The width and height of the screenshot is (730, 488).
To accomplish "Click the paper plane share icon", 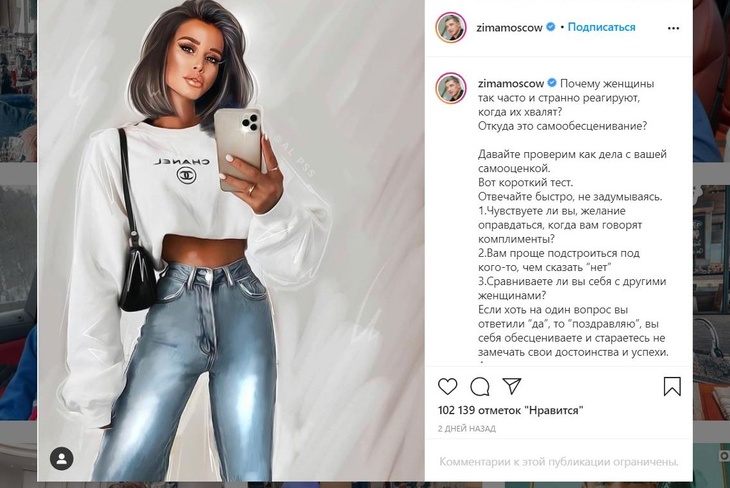I will click(x=511, y=386).
